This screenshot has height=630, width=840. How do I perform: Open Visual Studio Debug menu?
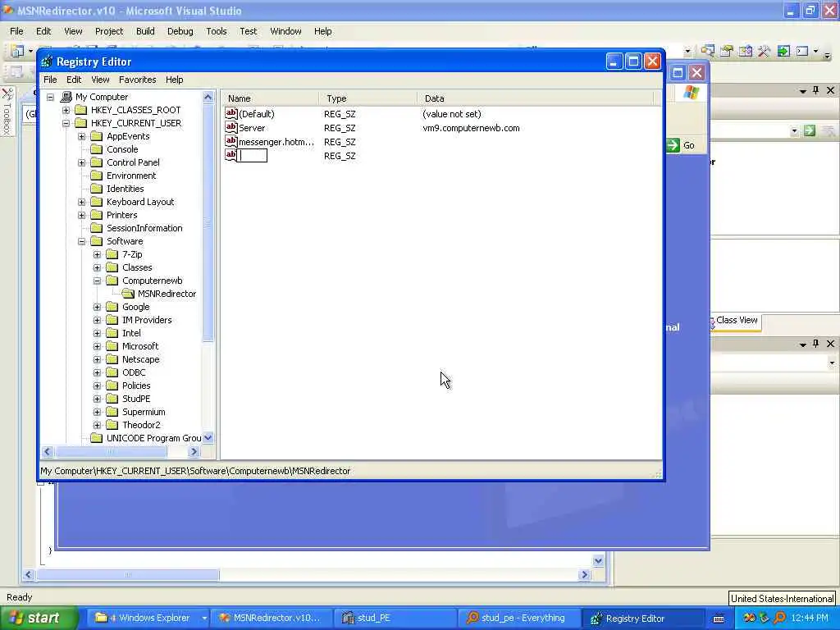[180, 32]
